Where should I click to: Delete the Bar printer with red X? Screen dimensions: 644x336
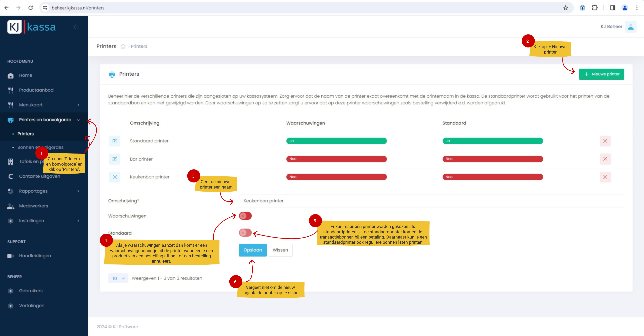(x=605, y=159)
